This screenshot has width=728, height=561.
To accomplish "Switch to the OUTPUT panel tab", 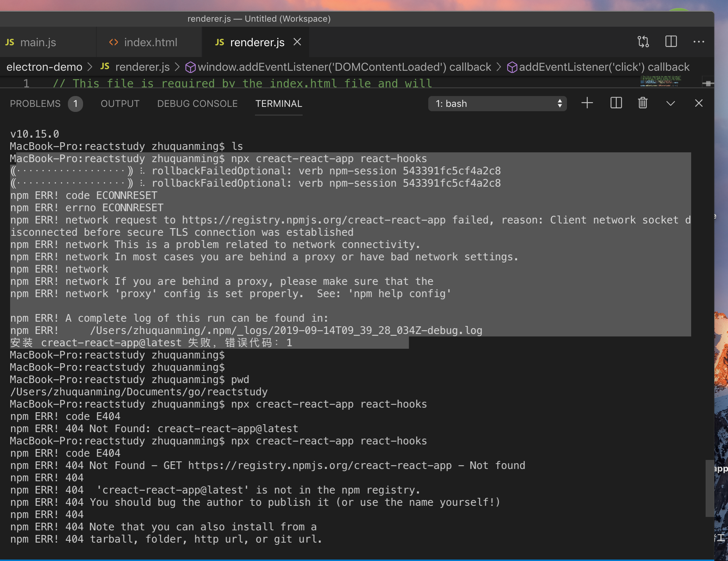I will click(x=120, y=104).
